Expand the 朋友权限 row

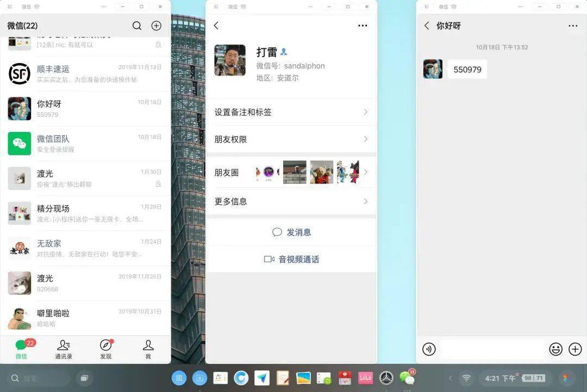pyautogui.click(x=291, y=139)
